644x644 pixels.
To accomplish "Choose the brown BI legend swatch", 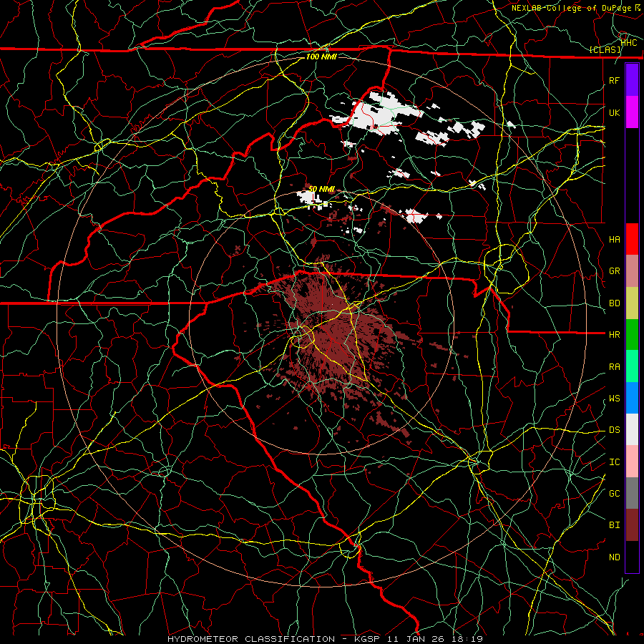I will coord(632,525).
